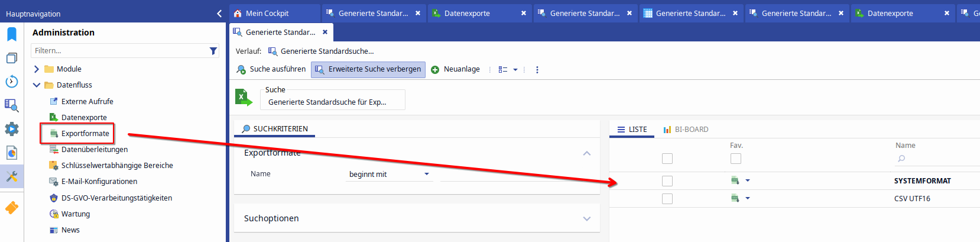
Task: Open the gear settings sidebar icon
Action: click(11, 129)
